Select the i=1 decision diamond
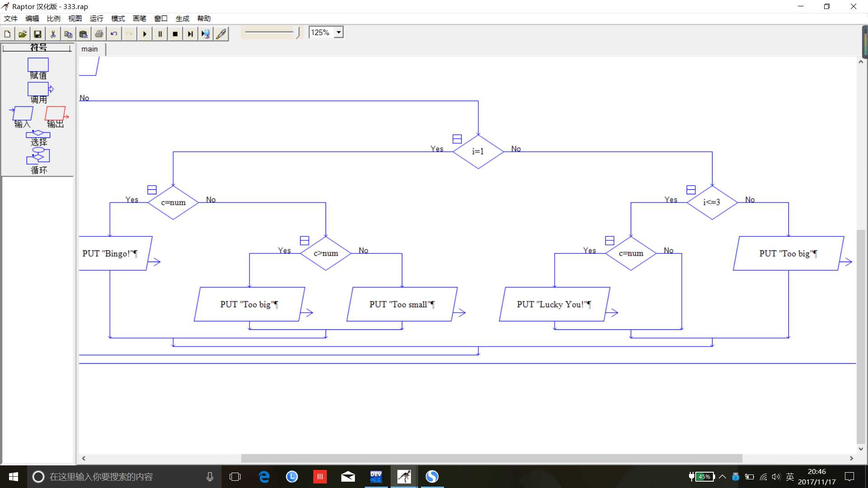The height and width of the screenshot is (488, 868). [x=478, y=151]
